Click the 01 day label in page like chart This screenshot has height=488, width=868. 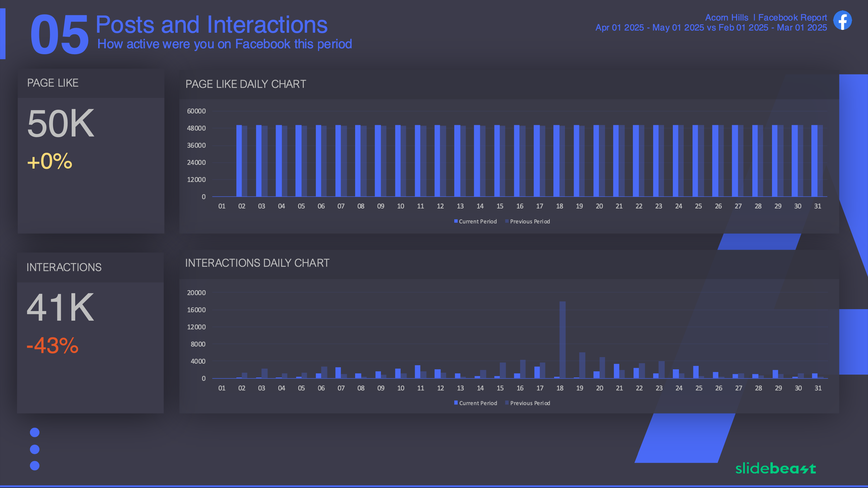click(x=222, y=206)
